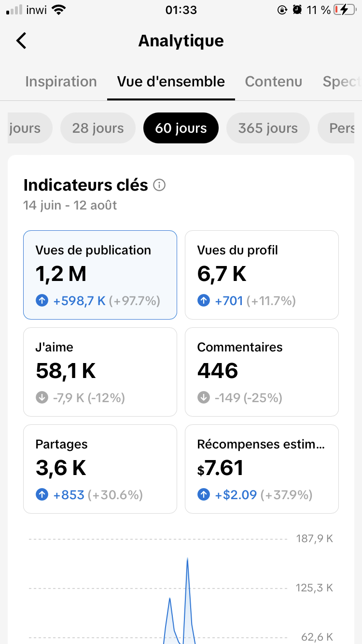362x644 pixels.
Task: Tap the (-25%) change text
Action: pyautogui.click(x=264, y=398)
